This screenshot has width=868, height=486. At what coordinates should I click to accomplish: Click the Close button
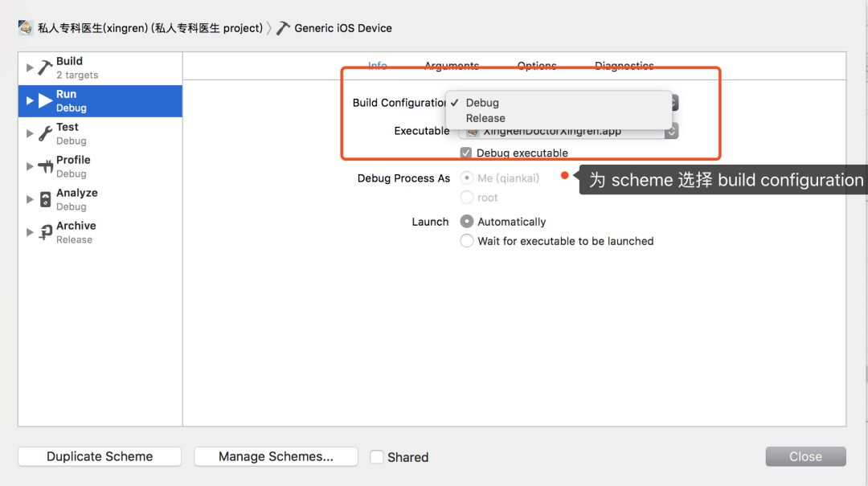(x=805, y=456)
